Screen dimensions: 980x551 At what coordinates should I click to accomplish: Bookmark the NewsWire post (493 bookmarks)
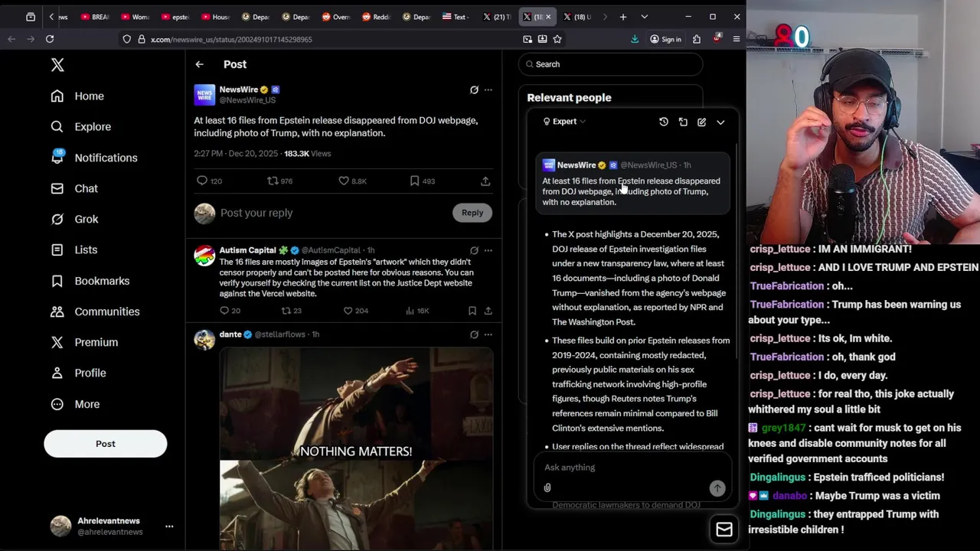click(414, 181)
